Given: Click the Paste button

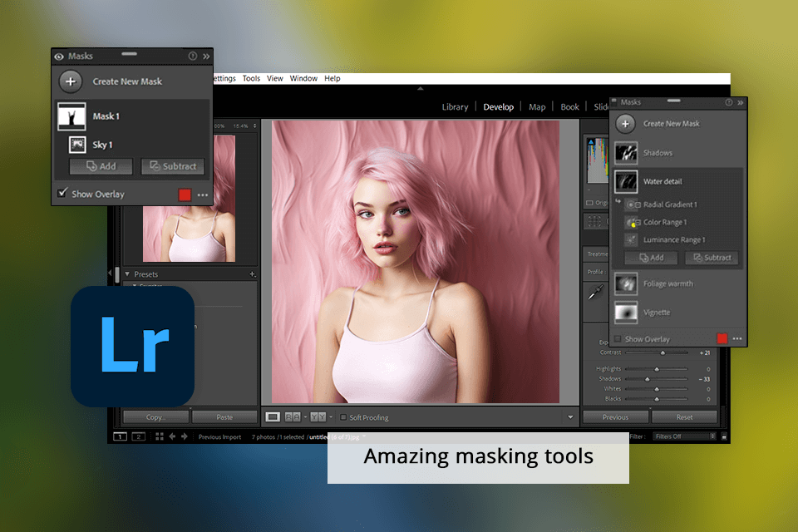Looking at the screenshot, I should point(224,417).
